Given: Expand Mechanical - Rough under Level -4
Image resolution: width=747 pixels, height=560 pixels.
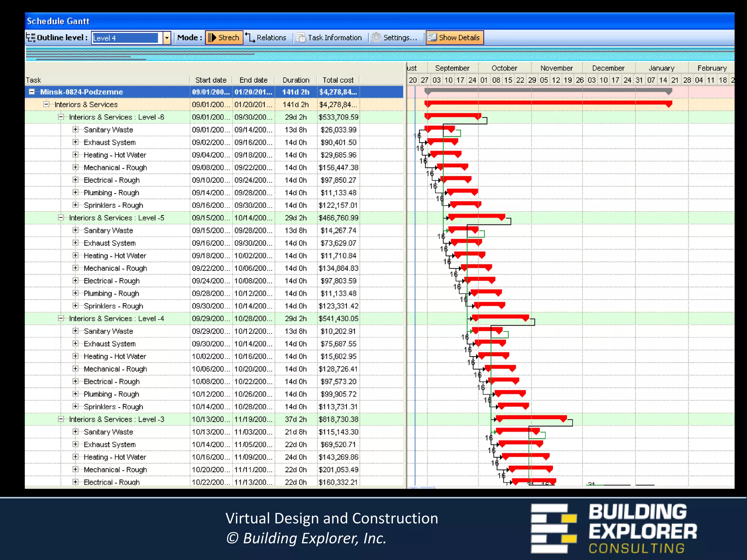Looking at the screenshot, I should [x=76, y=369].
